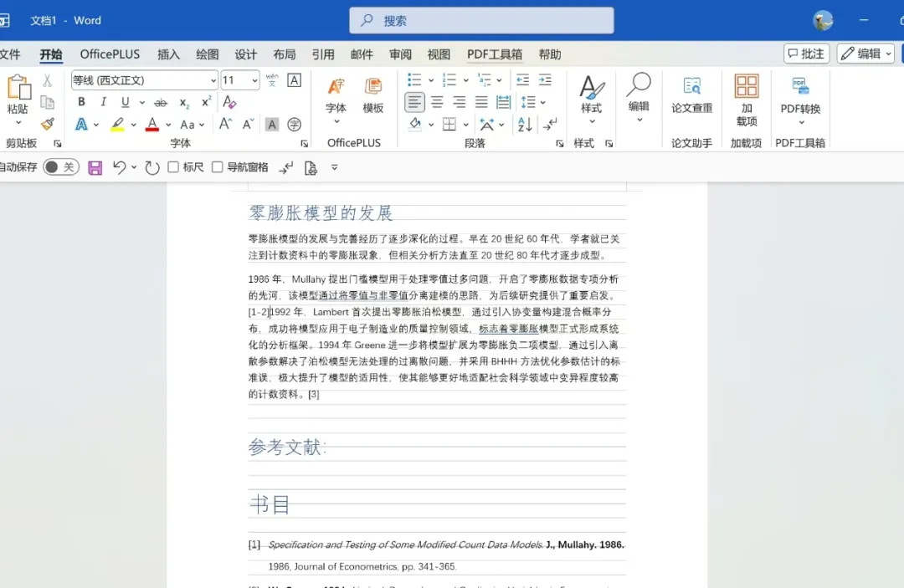Open the 审阅 Review tab
The width and height of the screenshot is (904, 588).
click(x=400, y=54)
